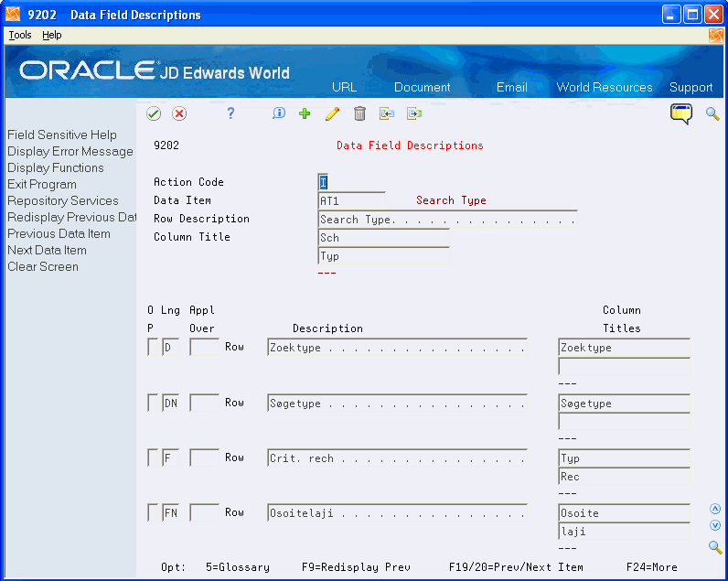Click the red X cancel icon
Screen dimensions: 728x581
coord(179,113)
